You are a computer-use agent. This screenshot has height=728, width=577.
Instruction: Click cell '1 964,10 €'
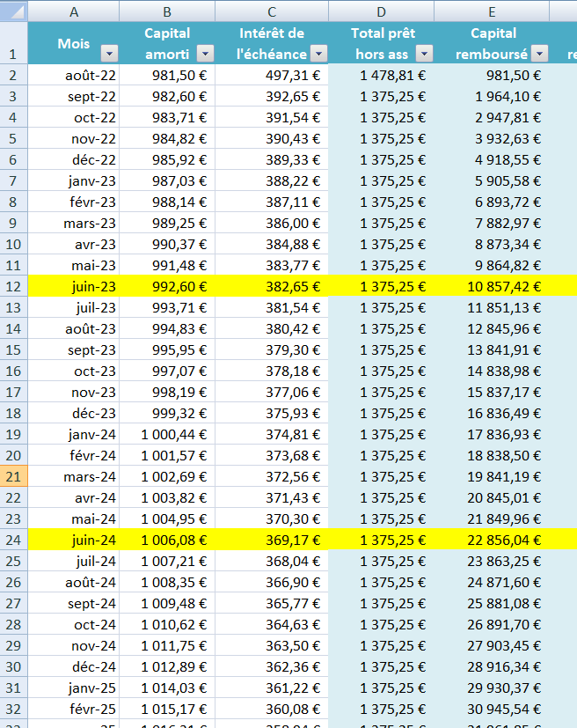coord(492,97)
